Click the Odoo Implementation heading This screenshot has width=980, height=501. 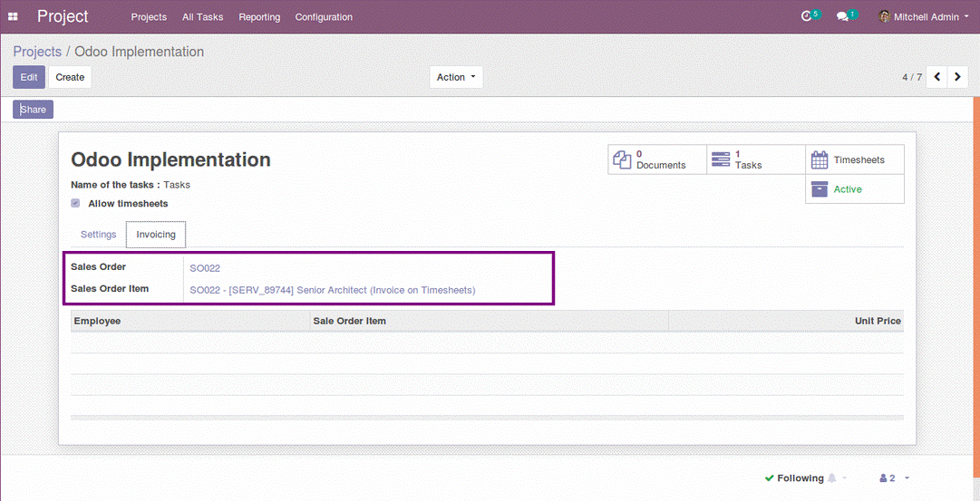click(x=170, y=159)
